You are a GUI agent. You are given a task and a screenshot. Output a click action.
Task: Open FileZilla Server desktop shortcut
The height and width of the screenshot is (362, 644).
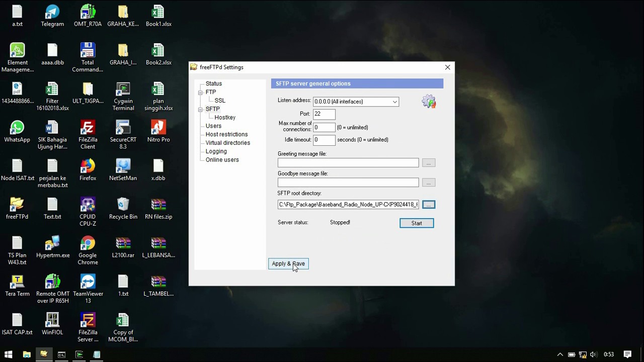[88, 328]
